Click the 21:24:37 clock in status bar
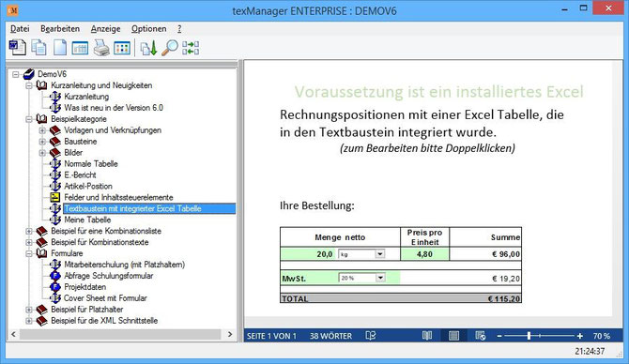Screen dimensions: 629x364 (590, 351)
